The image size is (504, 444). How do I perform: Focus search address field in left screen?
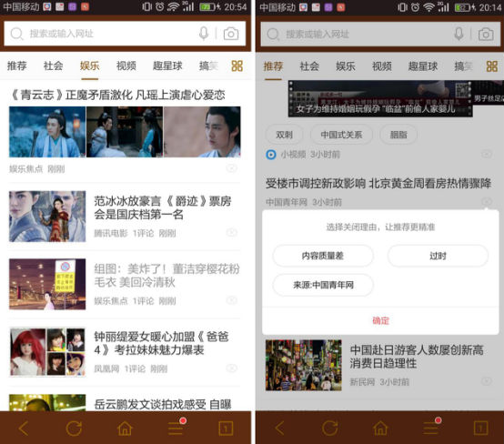[x=125, y=34]
